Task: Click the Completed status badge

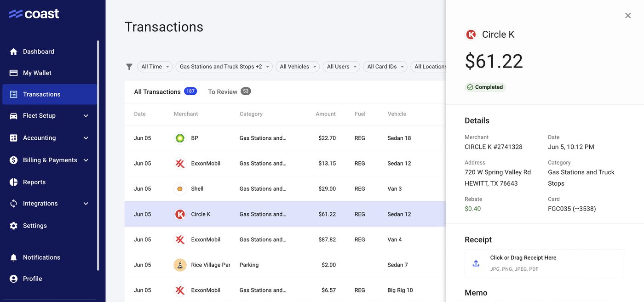Action: [485, 87]
